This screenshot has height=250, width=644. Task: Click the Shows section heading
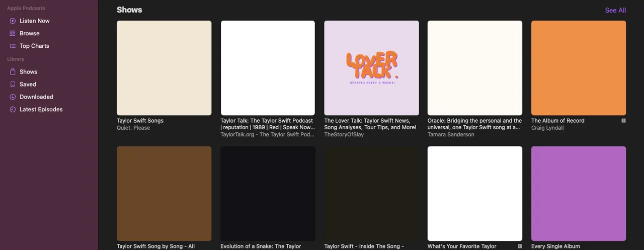point(129,10)
